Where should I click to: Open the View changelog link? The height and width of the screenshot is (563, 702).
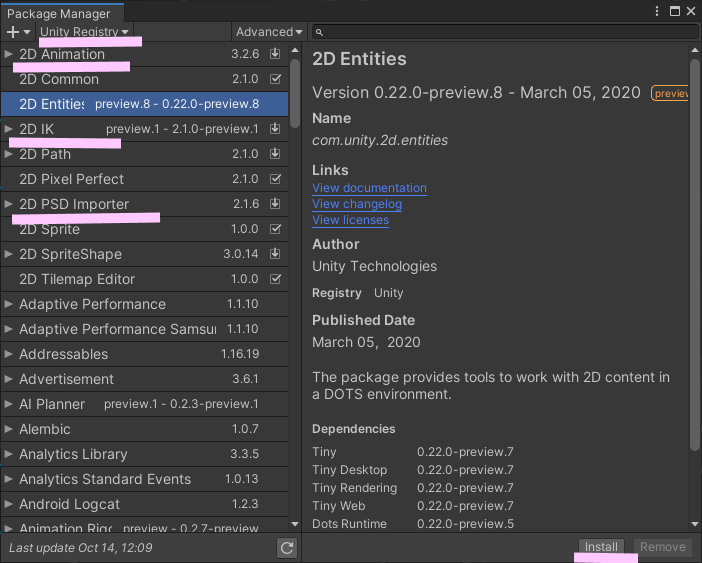point(357,204)
